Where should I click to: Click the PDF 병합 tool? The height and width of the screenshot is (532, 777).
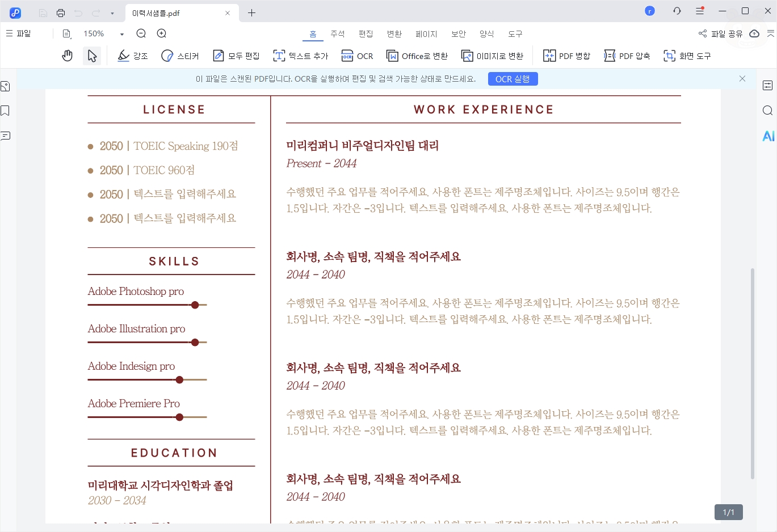[566, 56]
